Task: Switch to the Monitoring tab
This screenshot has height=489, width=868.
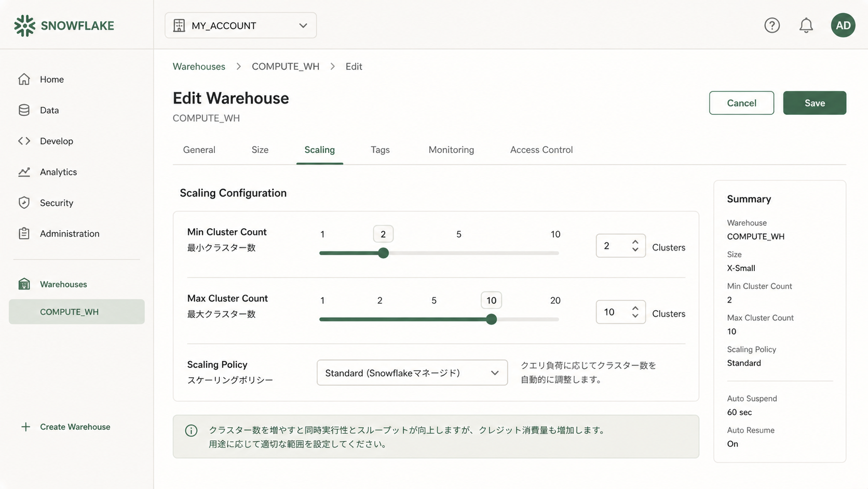Action: [451, 150]
